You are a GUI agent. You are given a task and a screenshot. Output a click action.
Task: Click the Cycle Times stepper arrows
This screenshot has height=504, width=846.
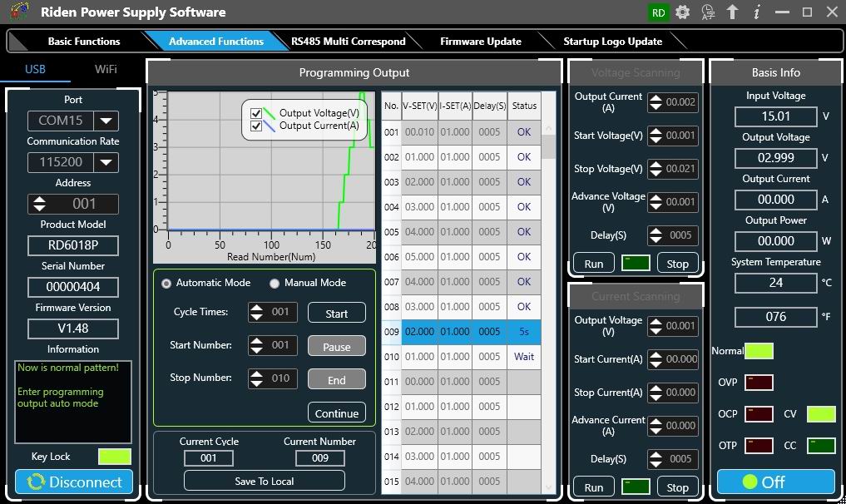[256, 313]
